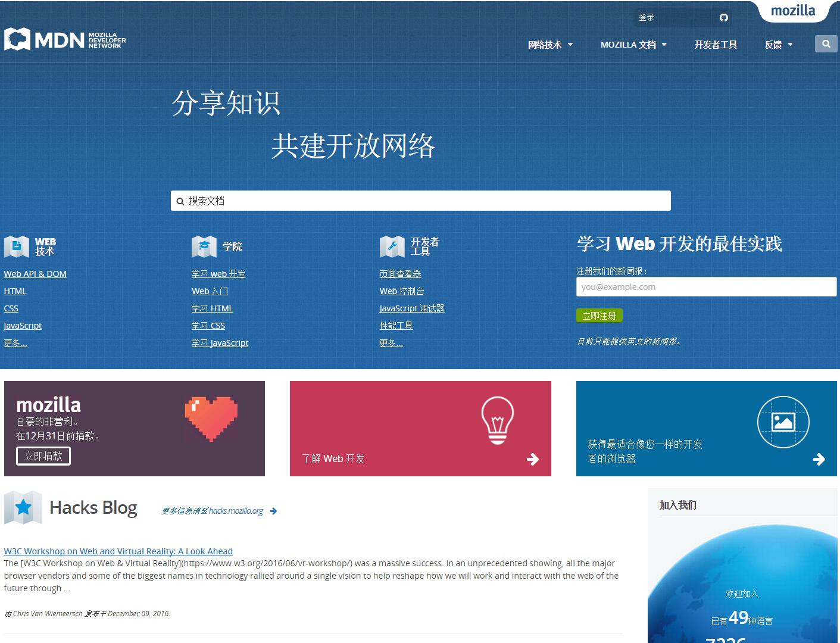Click the 学院 section heading

pos(232,246)
